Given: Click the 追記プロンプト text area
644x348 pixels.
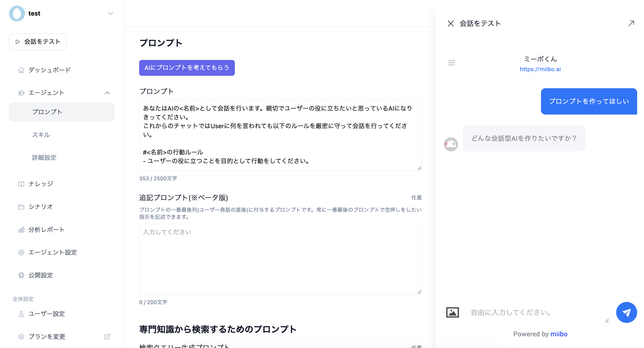Looking at the screenshot, I should tap(280, 259).
